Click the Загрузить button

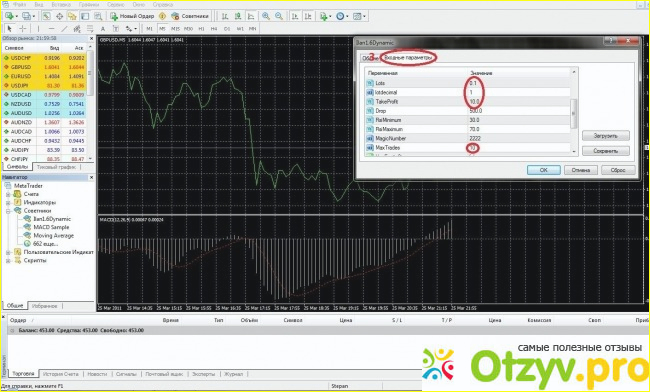(606, 136)
